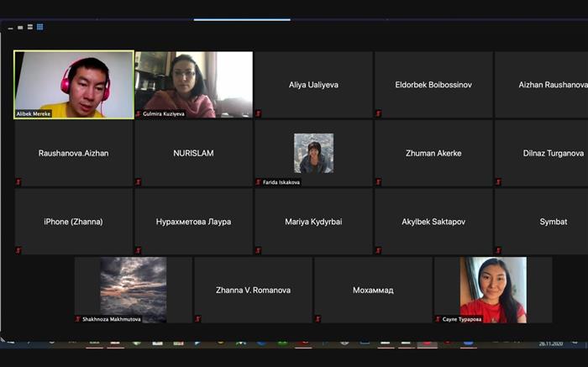This screenshot has height=367, width=588.
Task: Click muted mic icon beside Farida Iskakova
Action: click(x=258, y=182)
